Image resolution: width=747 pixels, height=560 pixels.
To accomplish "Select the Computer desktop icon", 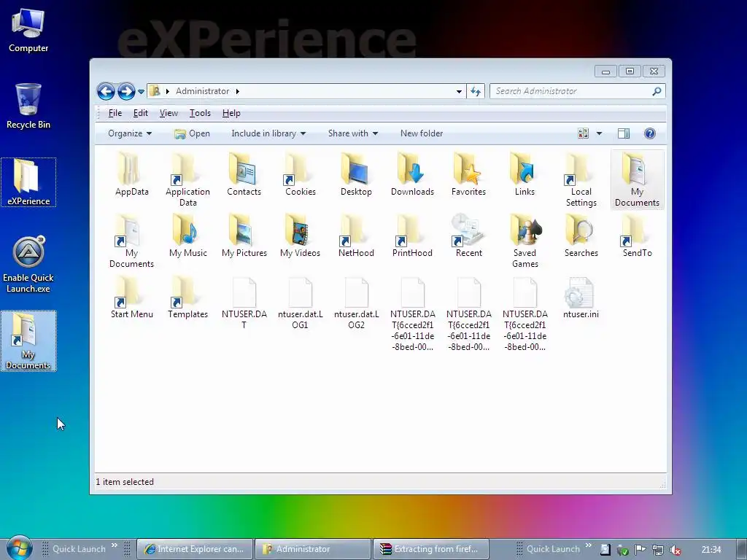I will 28,30.
